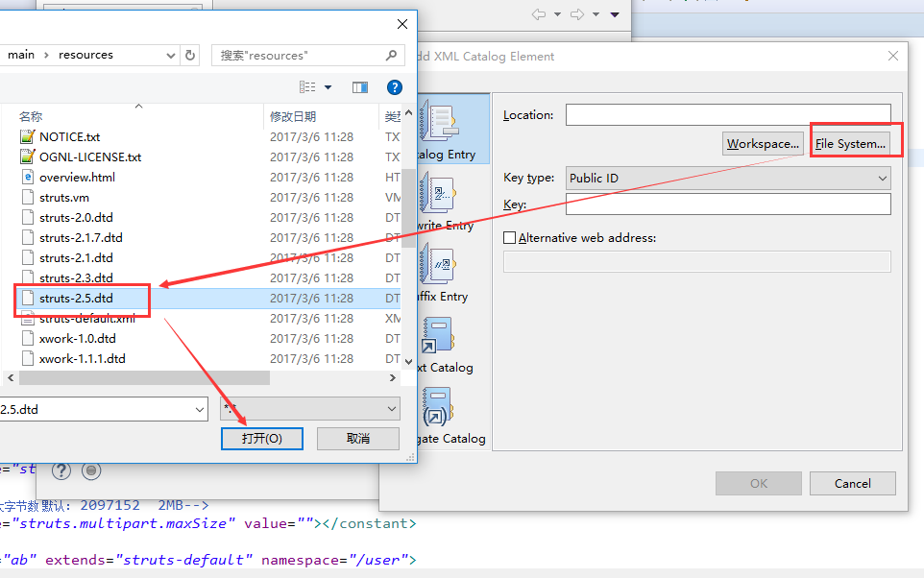924x578 pixels.
Task: Click the OK button
Action: [759, 484]
